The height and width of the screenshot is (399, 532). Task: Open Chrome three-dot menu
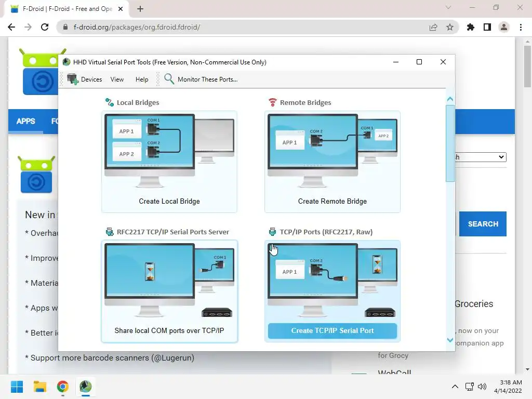click(521, 27)
